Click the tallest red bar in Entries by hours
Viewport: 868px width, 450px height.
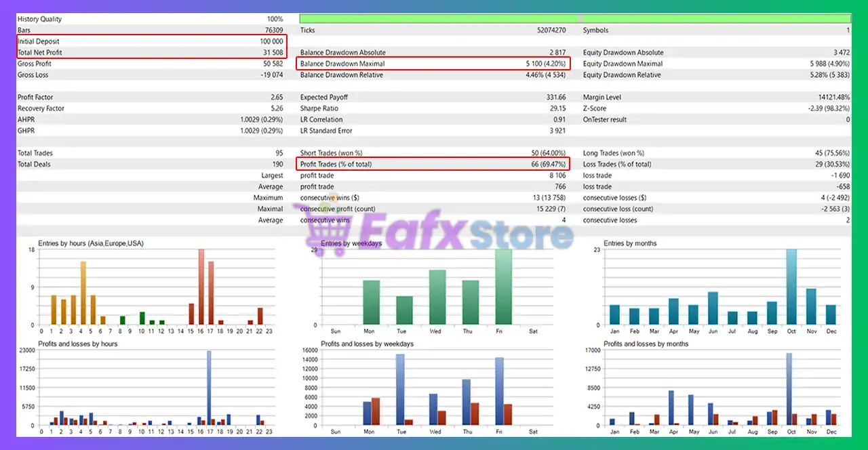[x=201, y=287]
